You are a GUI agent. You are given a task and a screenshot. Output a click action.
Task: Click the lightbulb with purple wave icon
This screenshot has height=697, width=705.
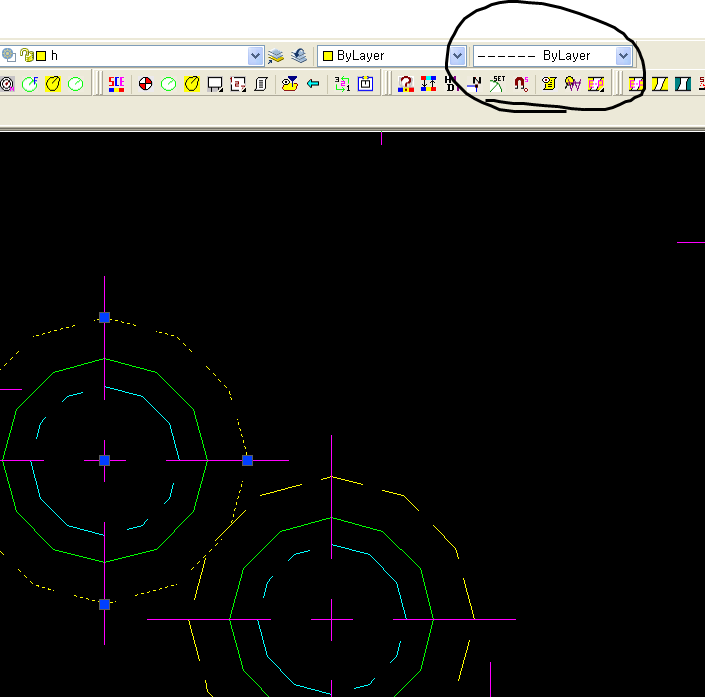coord(572,84)
